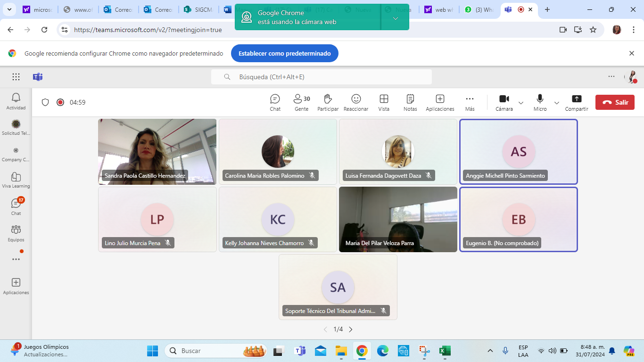Open the meeting Chat panel
The height and width of the screenshot is (362, 644).
tap(275, 102)
